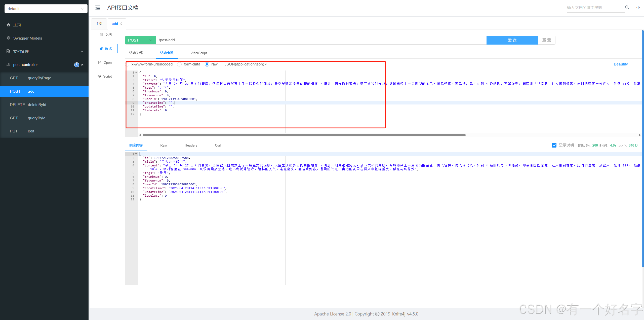Click the sidebar collapse menu icon
The height and width of the screenshot is (320, 644).
point(98,8)
